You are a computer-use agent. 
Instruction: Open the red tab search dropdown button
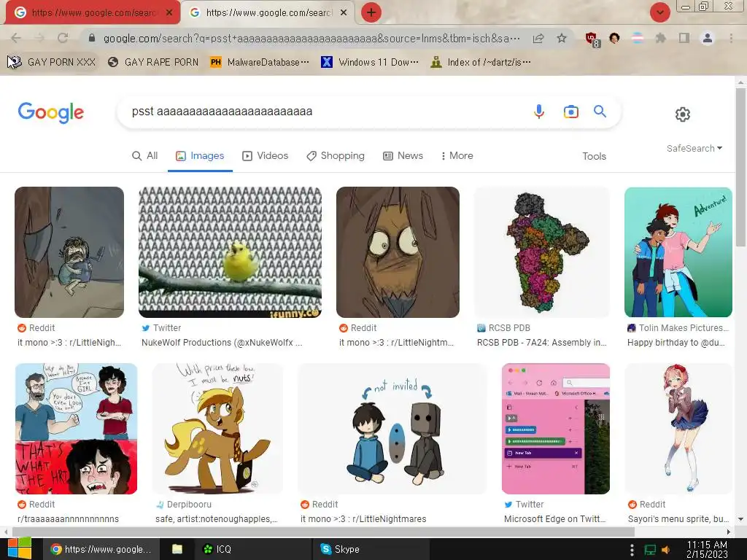coord(660,12)
